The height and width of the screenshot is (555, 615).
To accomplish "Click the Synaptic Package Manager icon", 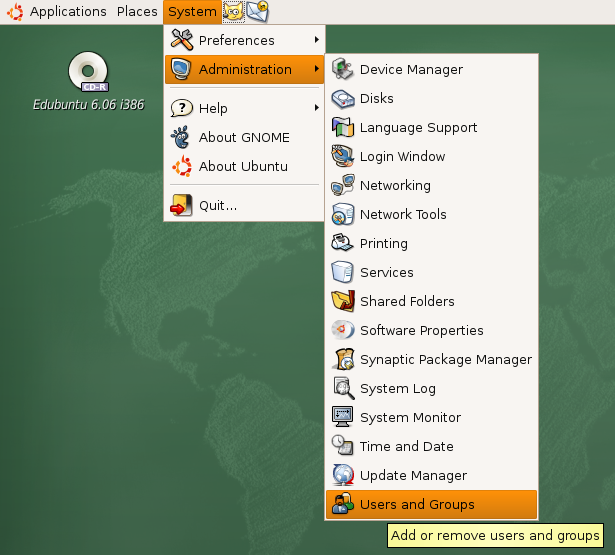I will click(343, 360).
